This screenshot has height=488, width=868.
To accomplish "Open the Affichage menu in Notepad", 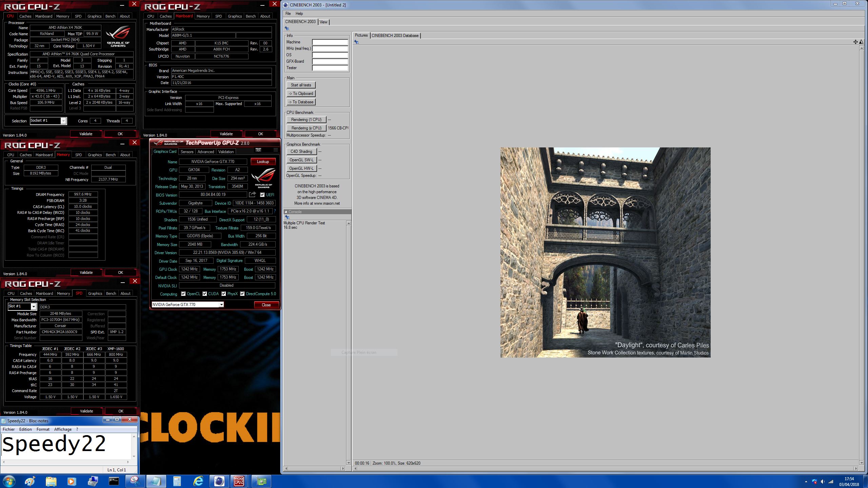I will [x=63, y=429].
